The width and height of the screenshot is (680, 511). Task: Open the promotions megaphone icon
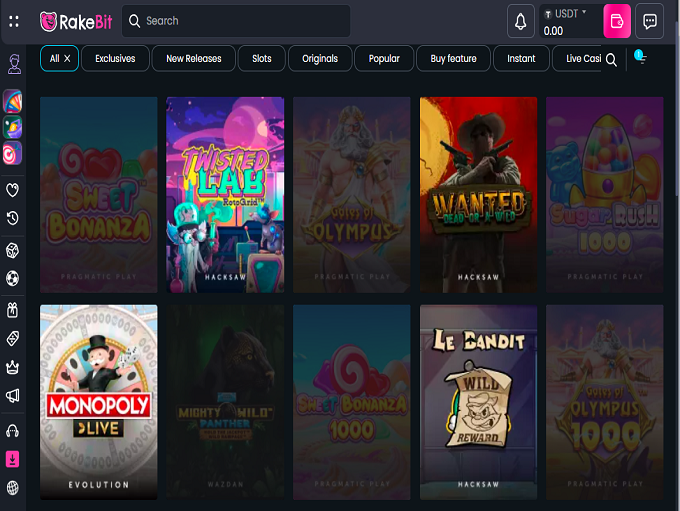13,396
